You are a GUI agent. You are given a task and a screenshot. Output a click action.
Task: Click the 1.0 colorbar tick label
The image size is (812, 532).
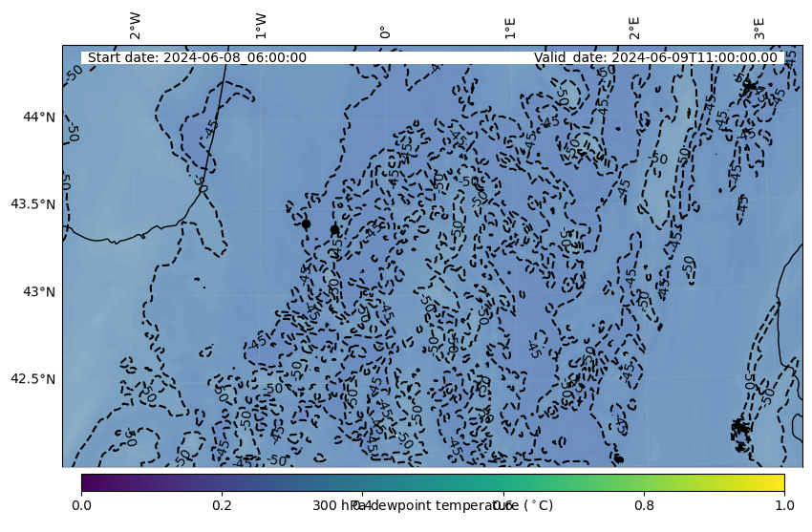pos(783,505)
